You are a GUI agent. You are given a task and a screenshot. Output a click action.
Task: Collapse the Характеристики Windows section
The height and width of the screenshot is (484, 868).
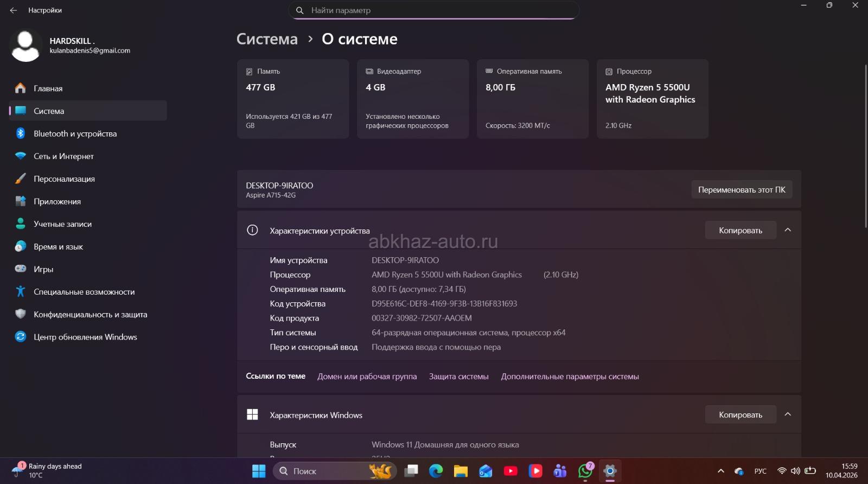pos(788,415)
